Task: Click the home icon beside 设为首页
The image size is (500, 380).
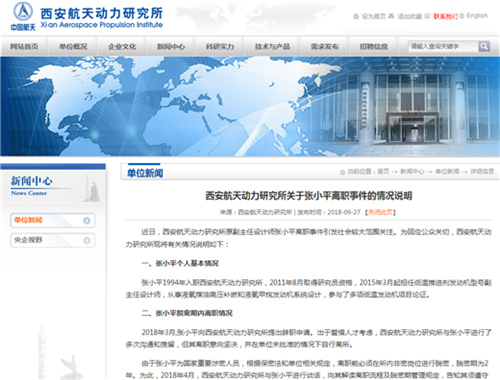Action: coord(356,16)
